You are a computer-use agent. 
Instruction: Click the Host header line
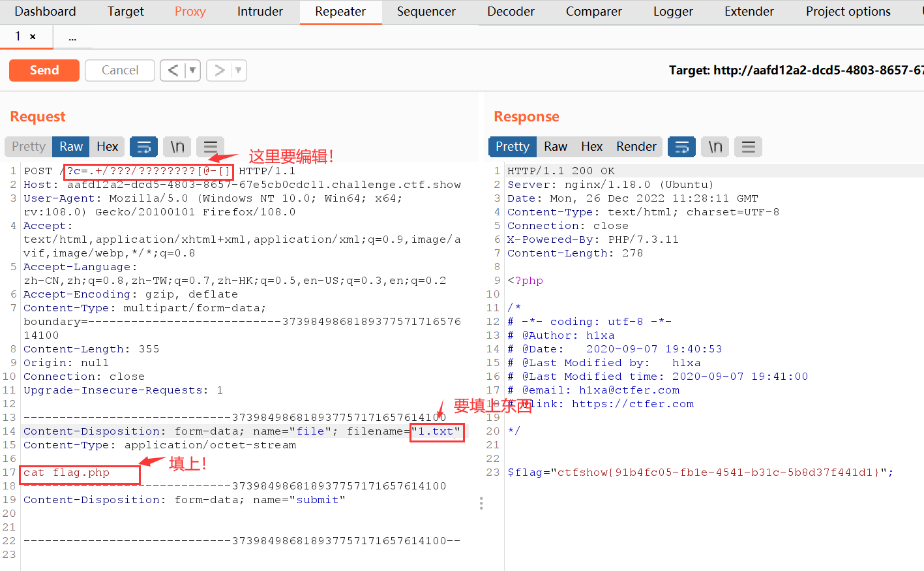243,185
